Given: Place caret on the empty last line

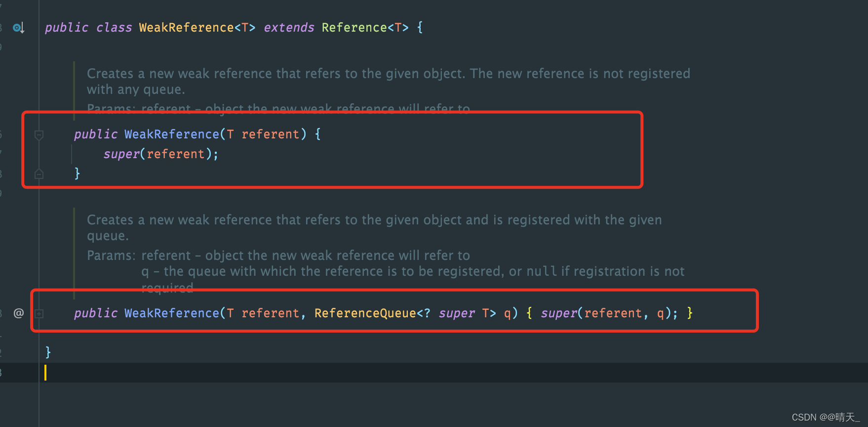Looking at the screenshot, I should pos(434,373).
